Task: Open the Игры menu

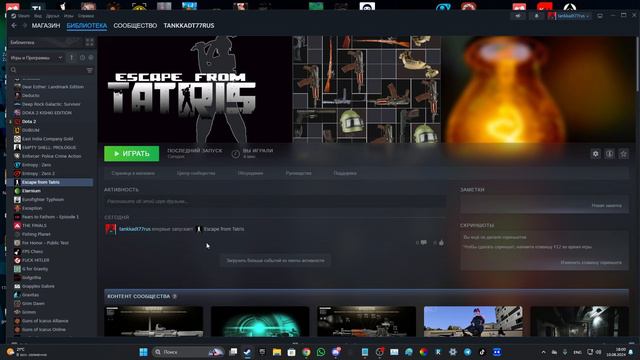Action: click(x=69, y=16)
